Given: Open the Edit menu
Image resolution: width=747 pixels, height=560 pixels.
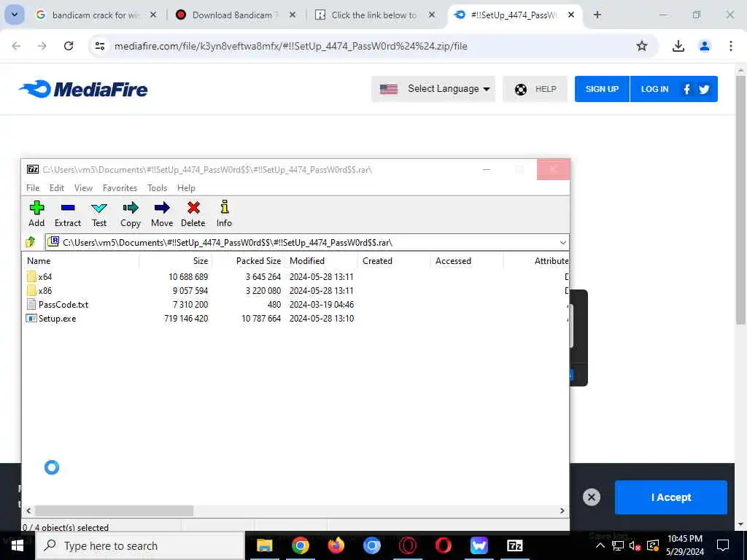Looking at the screenshot, I should pos(57,188).
